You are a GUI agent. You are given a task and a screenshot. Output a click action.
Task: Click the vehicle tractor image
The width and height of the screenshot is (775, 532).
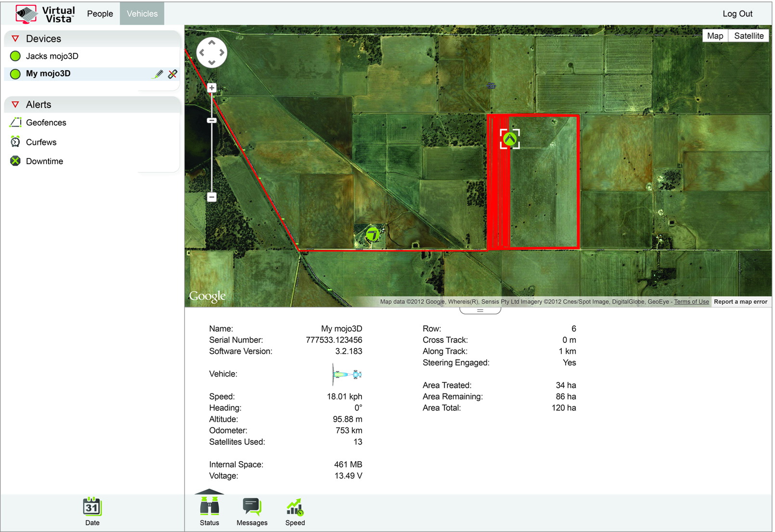pos(347,374)
